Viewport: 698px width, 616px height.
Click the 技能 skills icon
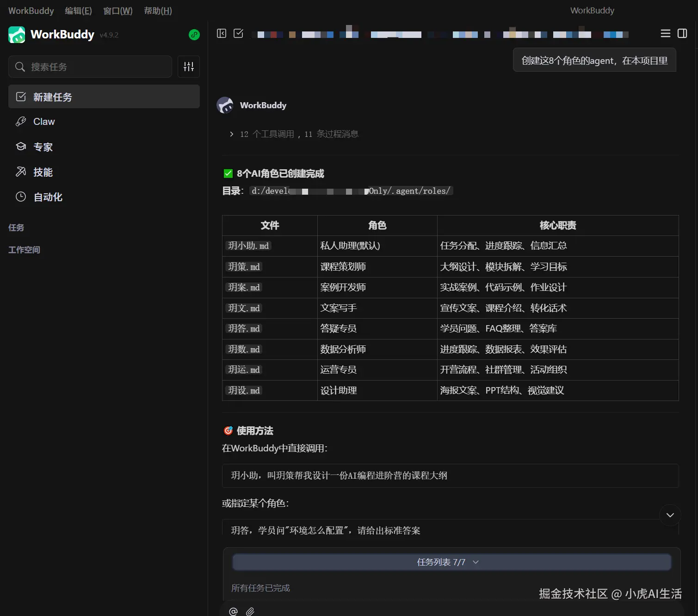(21, 172)
